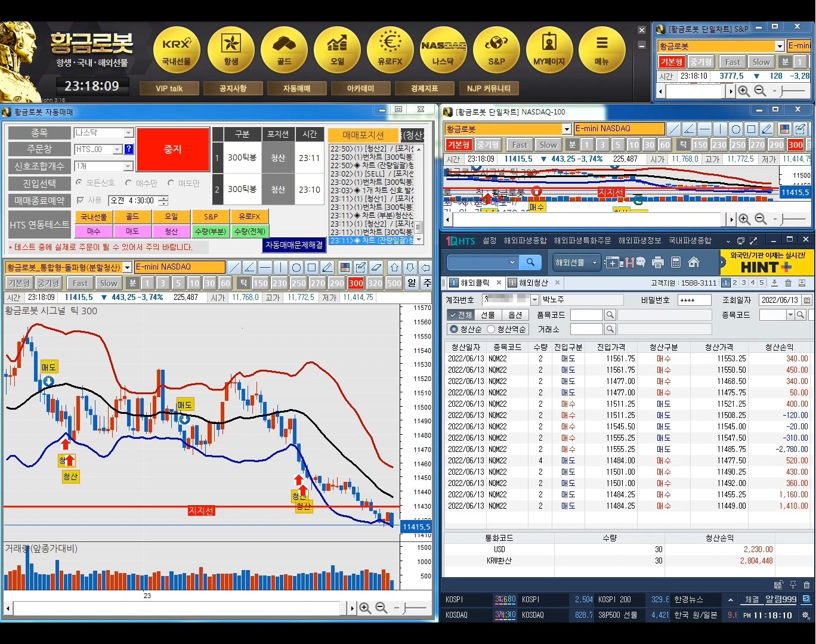
Task: Open the 골드 gold bars button
Action: pyautogui.click(x=284, y=50)
